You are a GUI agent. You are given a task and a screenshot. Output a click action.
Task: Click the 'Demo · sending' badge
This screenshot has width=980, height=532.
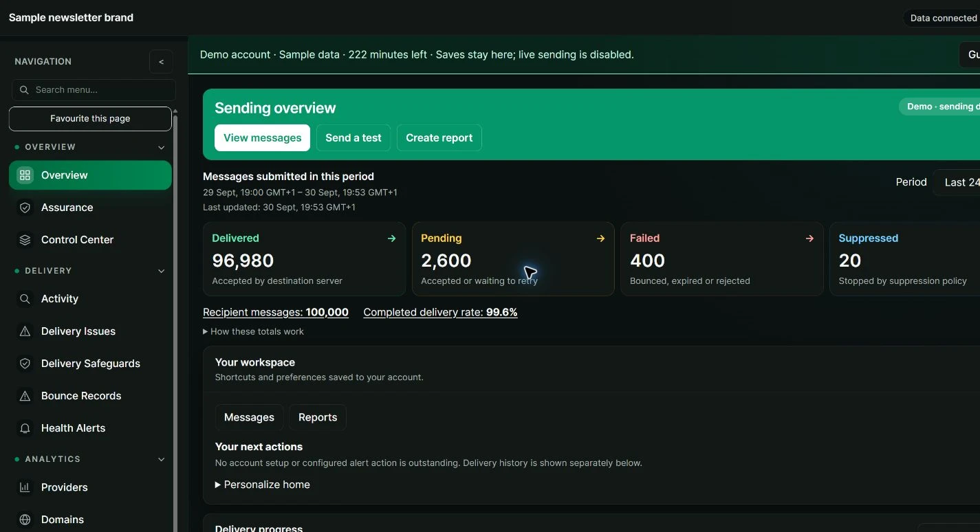939,107
